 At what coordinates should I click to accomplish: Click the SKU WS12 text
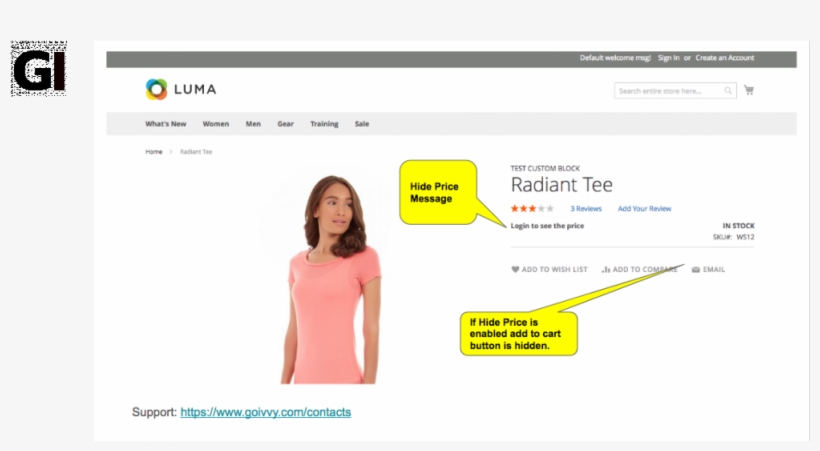pos(734,237)
